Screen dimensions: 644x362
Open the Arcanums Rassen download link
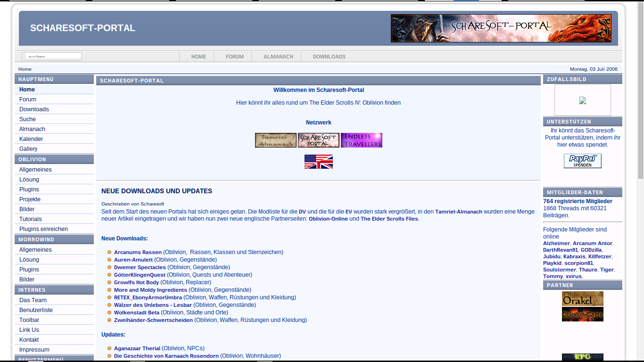pos(138,252)
